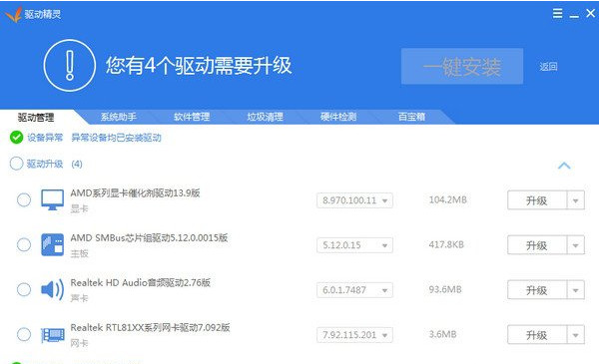
Task: Click the green check icon beside 设备异常
Action: (x=17, y=138)
